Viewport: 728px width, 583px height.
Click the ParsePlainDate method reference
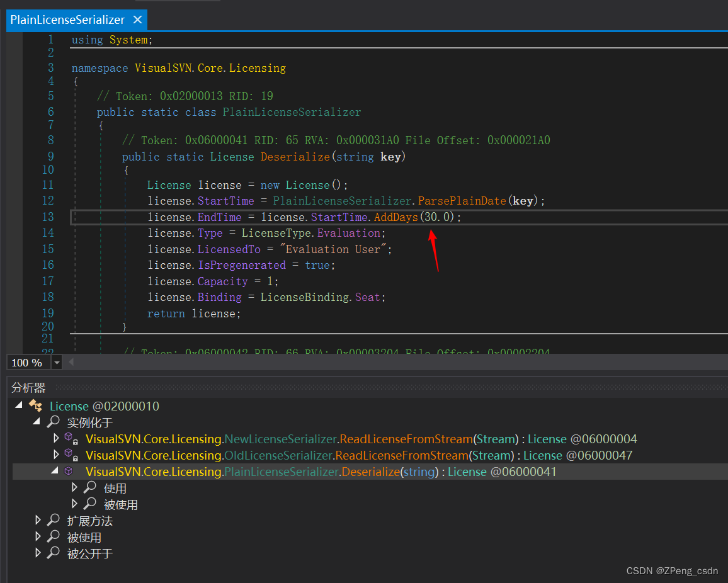click(x=462, y=201)
